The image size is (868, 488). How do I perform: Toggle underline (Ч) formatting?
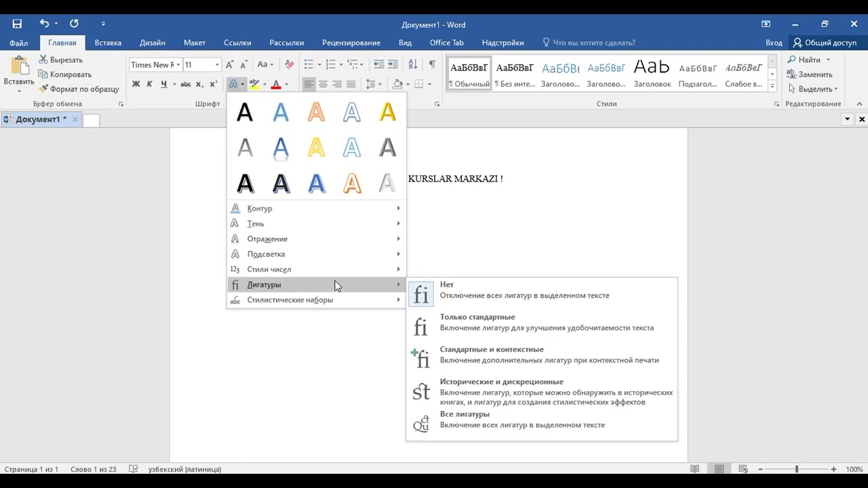pos(163,84)
